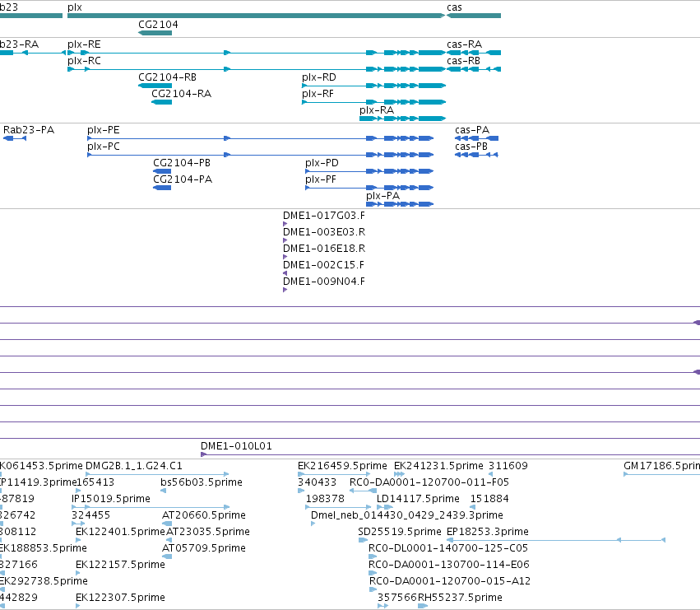700x610 pixels.
Task: Click the 151884 feature label
Action: click(x=489, y=499)
